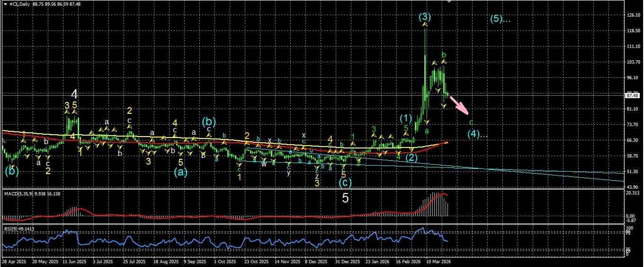Click the 126.10 price scale value
Screen dimensions: 644x267
tap(633, 15)
